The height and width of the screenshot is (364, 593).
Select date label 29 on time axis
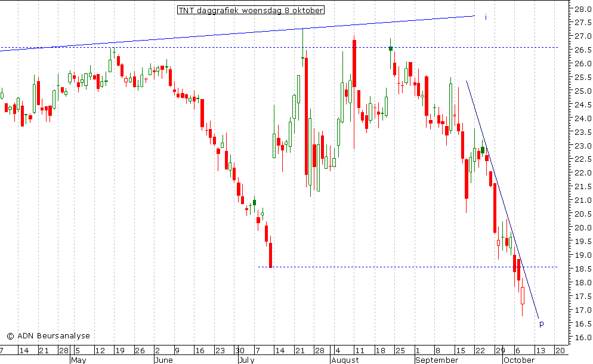point(501,350)
